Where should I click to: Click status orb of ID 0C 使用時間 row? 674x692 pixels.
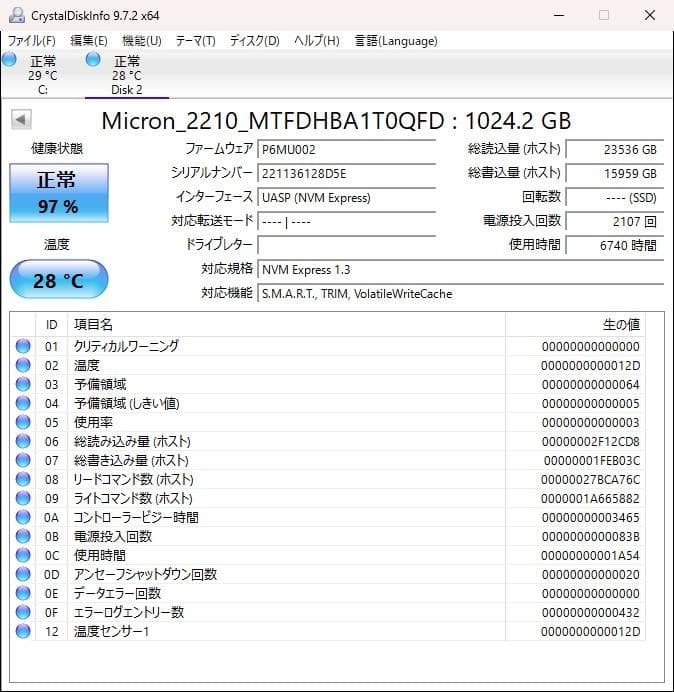pos(23,555)
